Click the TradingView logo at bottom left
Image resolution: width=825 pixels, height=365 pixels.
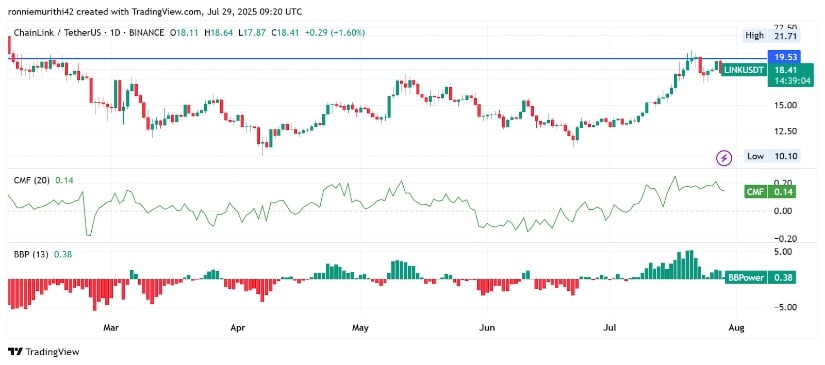click(44, 352)
